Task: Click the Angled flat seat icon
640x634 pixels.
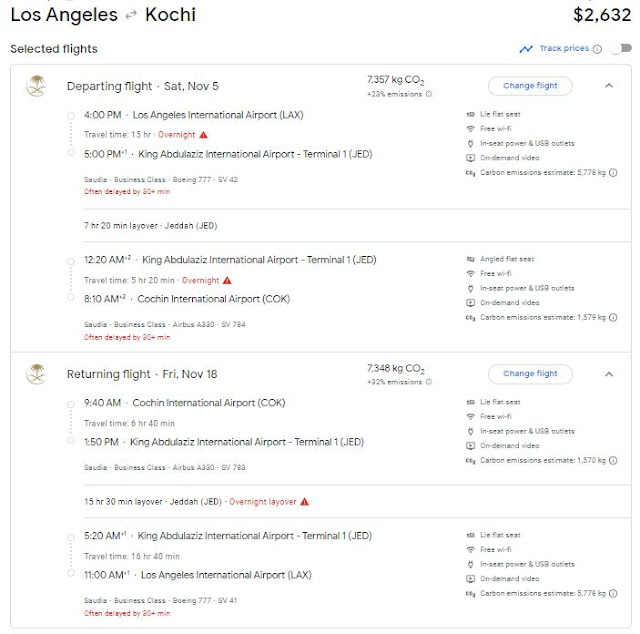Action: (471, 259)
